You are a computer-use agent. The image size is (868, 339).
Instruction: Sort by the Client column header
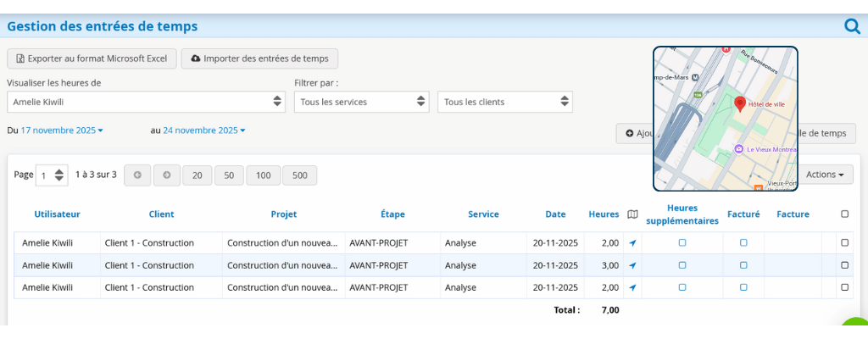(162, 214)
